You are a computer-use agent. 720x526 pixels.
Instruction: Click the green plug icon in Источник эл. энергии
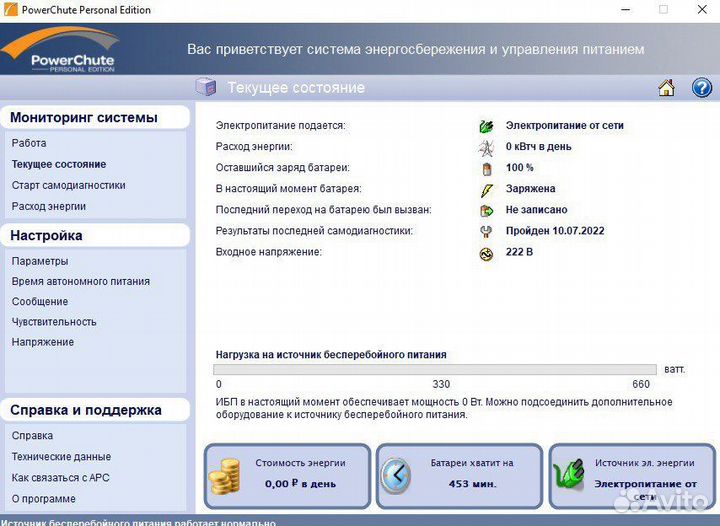pyautogui.click(x=569, y=475)
